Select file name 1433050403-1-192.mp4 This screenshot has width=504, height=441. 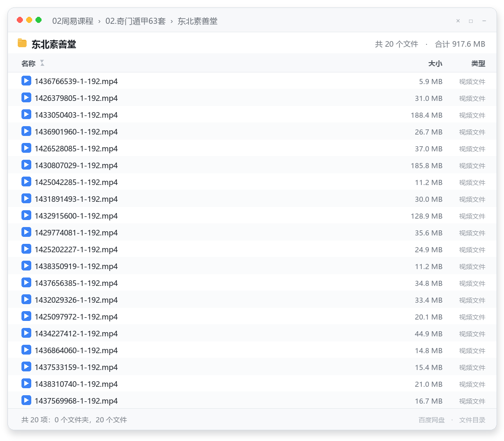(76, 115)
